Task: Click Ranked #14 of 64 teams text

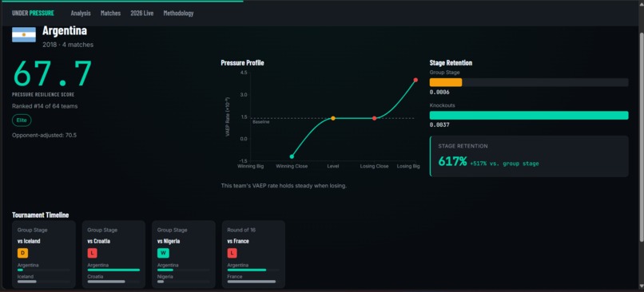Action: (45, 106)
